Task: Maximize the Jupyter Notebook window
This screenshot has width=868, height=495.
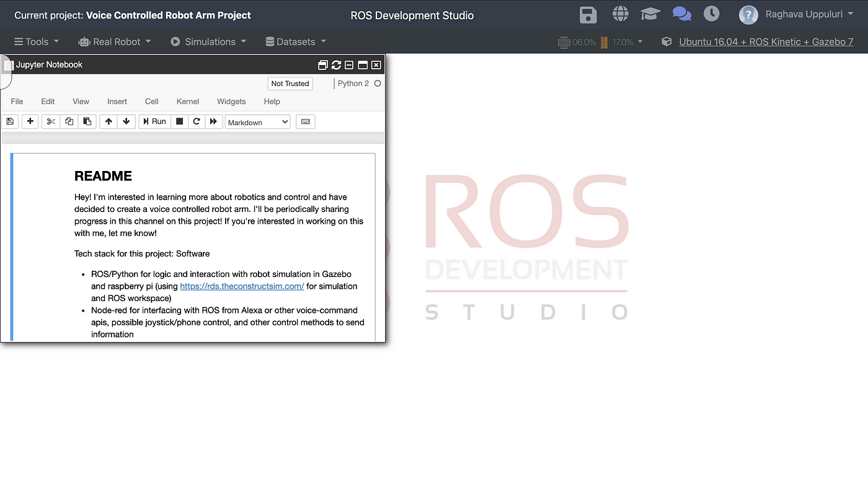Action: pos(363,65)
